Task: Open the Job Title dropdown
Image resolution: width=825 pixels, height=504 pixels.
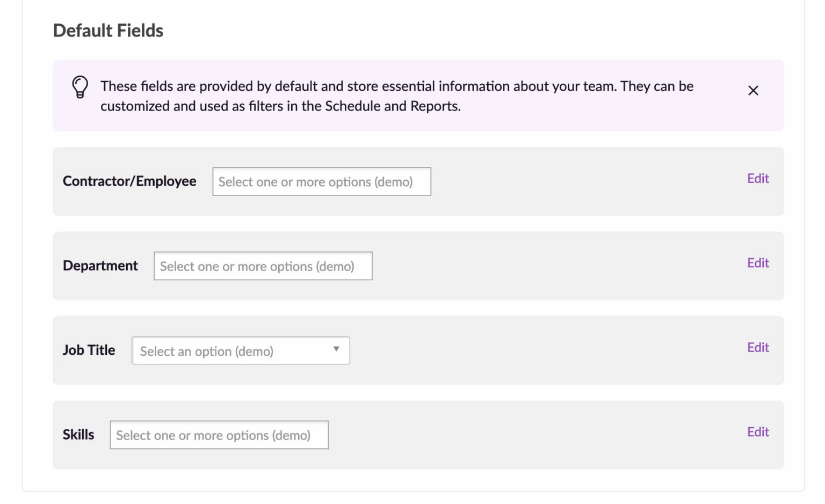Action: tap(240, 350)
